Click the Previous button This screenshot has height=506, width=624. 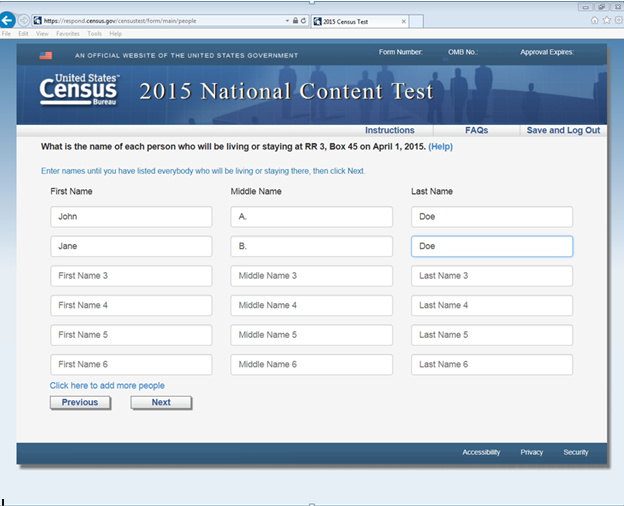80,402
